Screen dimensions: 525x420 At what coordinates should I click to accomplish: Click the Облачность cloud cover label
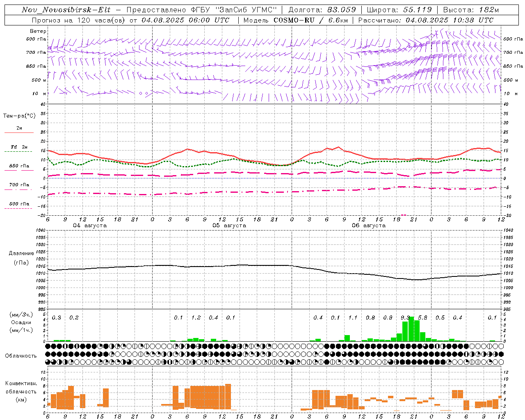point(21,356)
